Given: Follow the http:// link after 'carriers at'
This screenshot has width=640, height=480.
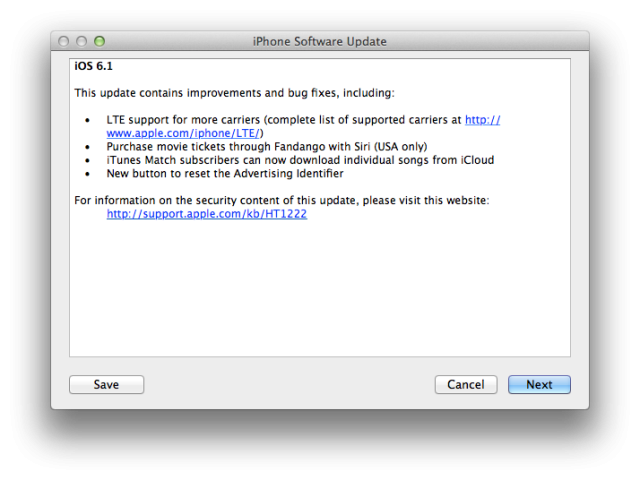Looking at the screenshot, I should click(x=482, y=120).
